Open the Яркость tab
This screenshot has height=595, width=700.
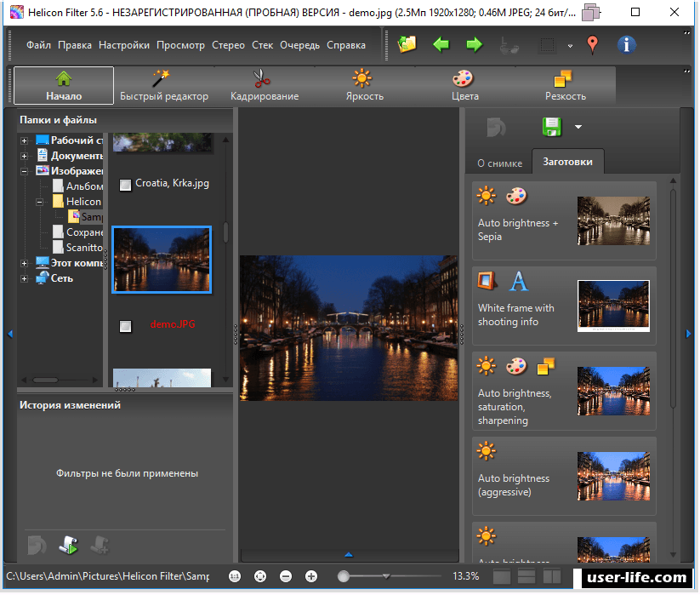click(365, 85)
